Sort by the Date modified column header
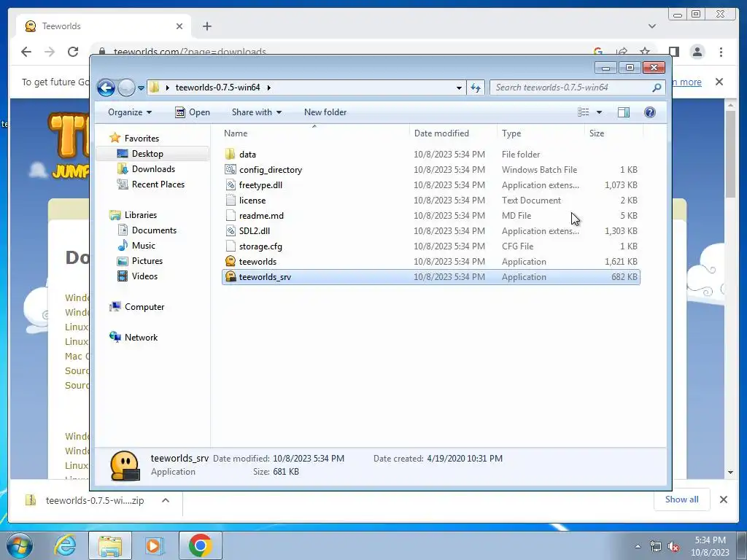Viewport: 747px width, 560px height. point(441,133)
